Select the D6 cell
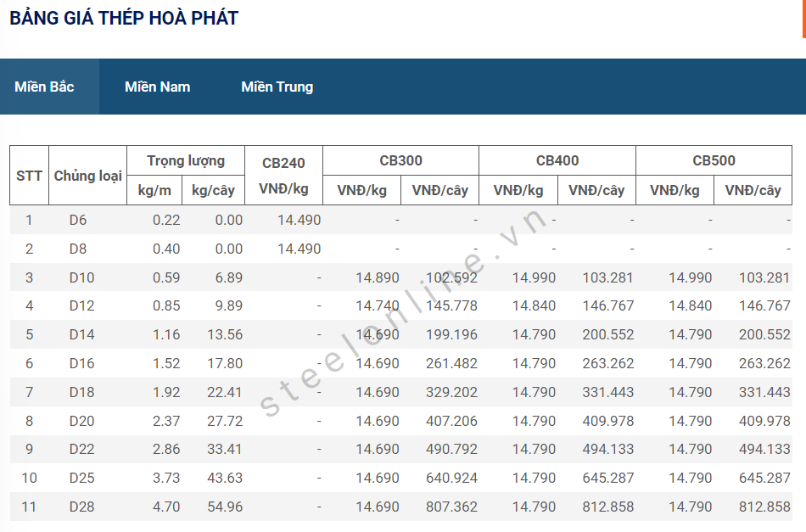 [78, 220]
